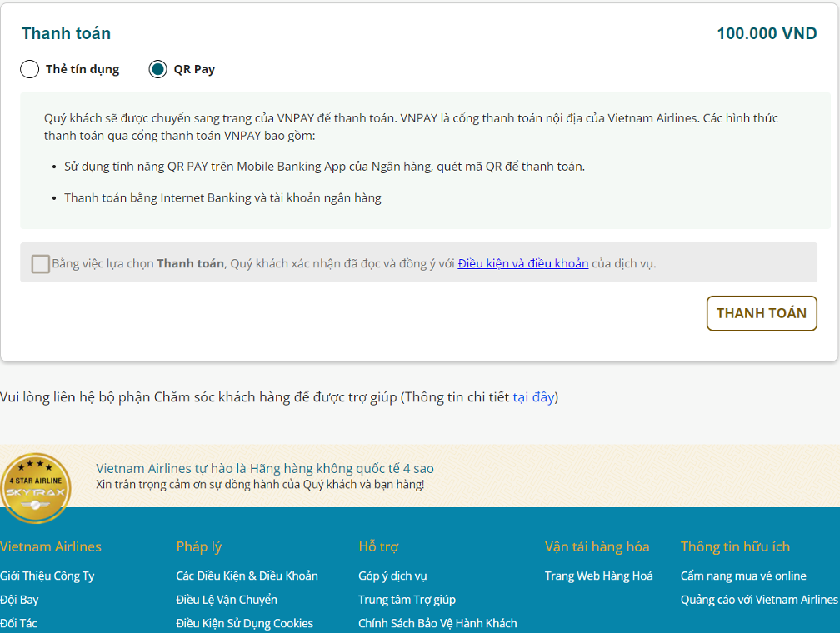Open Điều Lệ Vận Chuyển link
The width and height of the screenshot is (840, 633).
(x=227, y=600)
